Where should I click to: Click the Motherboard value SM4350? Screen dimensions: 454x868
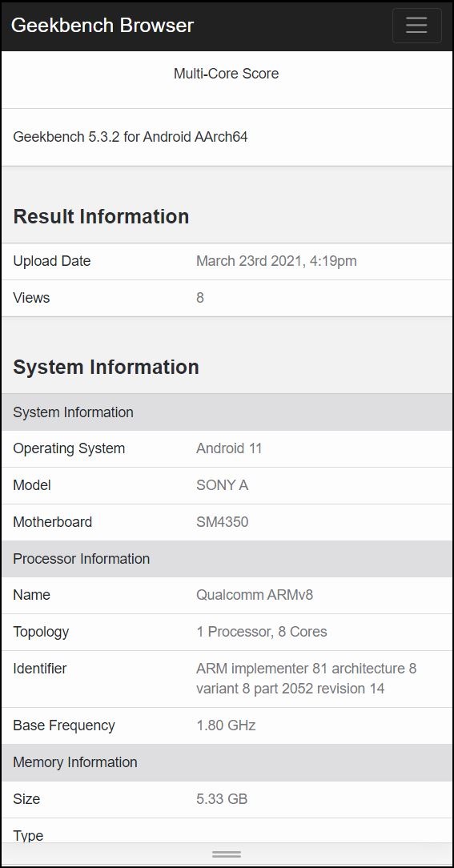point(222,521)
